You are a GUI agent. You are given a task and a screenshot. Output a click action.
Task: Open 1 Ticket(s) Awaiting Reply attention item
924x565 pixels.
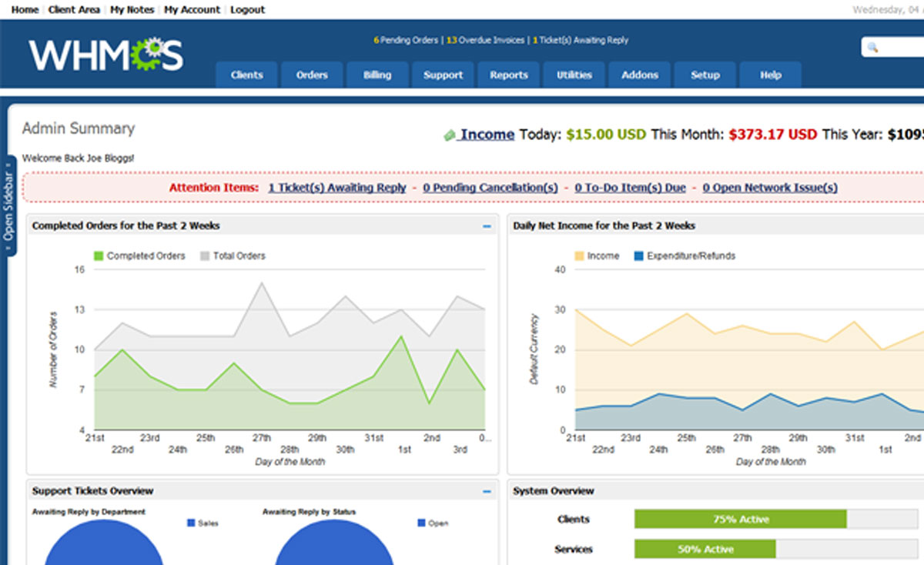[x=337, y=188]
